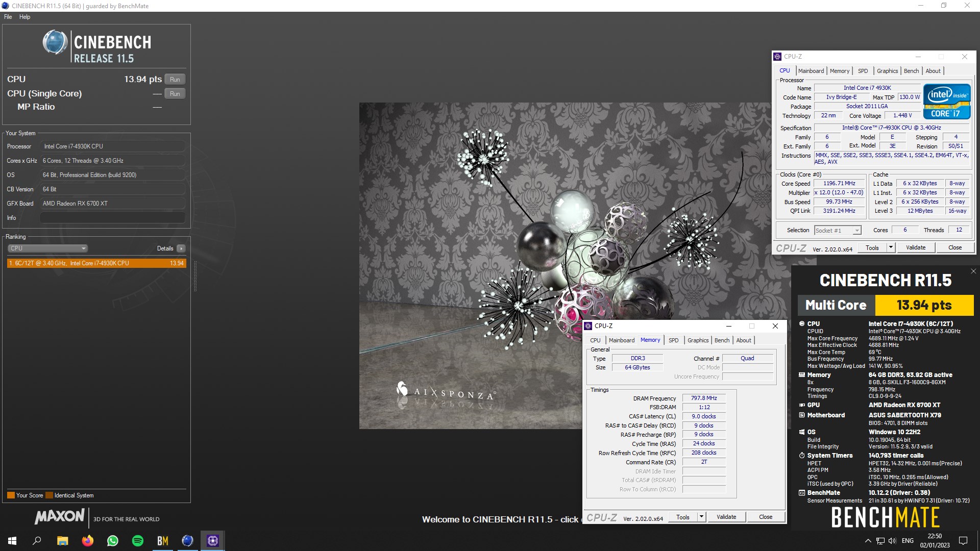Open network status tray icon
The height and width of the screenshot is (551, 980).
point(880,541)
